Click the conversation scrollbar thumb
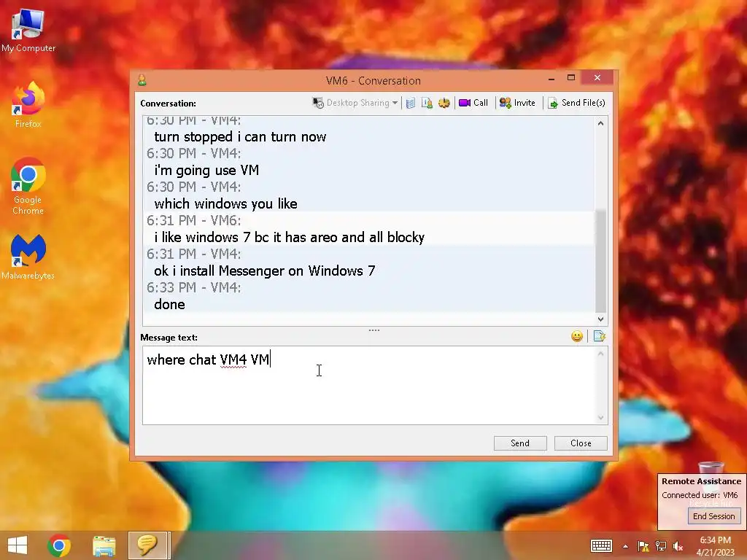 601,260
